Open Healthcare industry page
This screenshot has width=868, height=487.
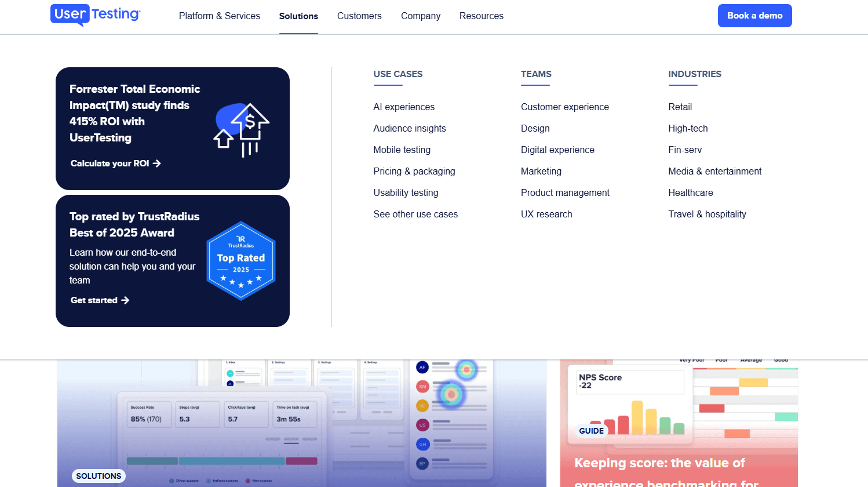point(691,193)
